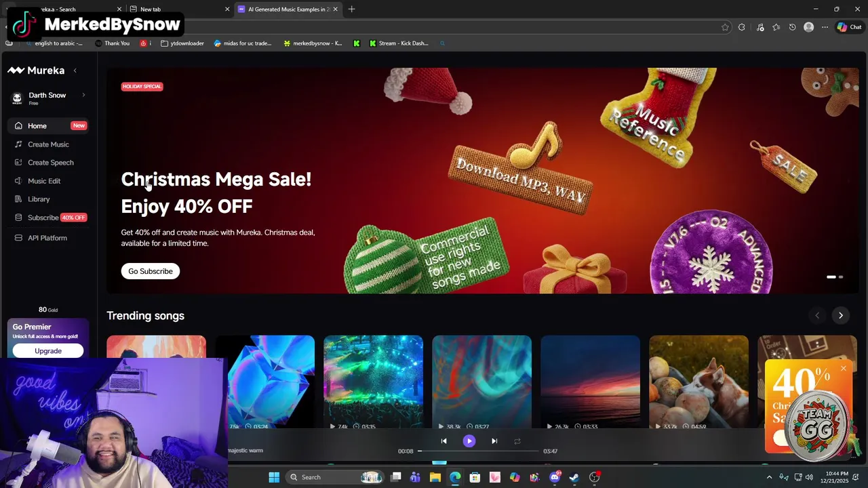Click the taskbar Search box

[x=336, y=477]
